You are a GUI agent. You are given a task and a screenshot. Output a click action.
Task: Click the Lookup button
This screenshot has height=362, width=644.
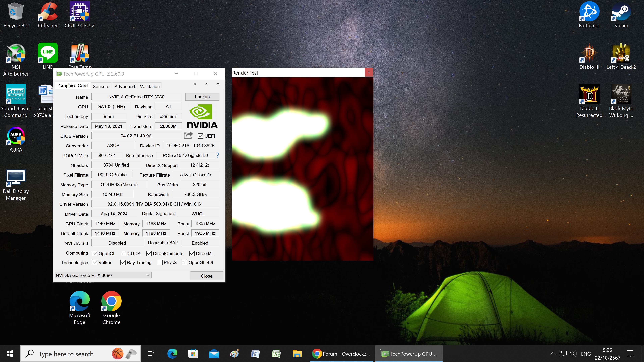[x=202, y=97]
